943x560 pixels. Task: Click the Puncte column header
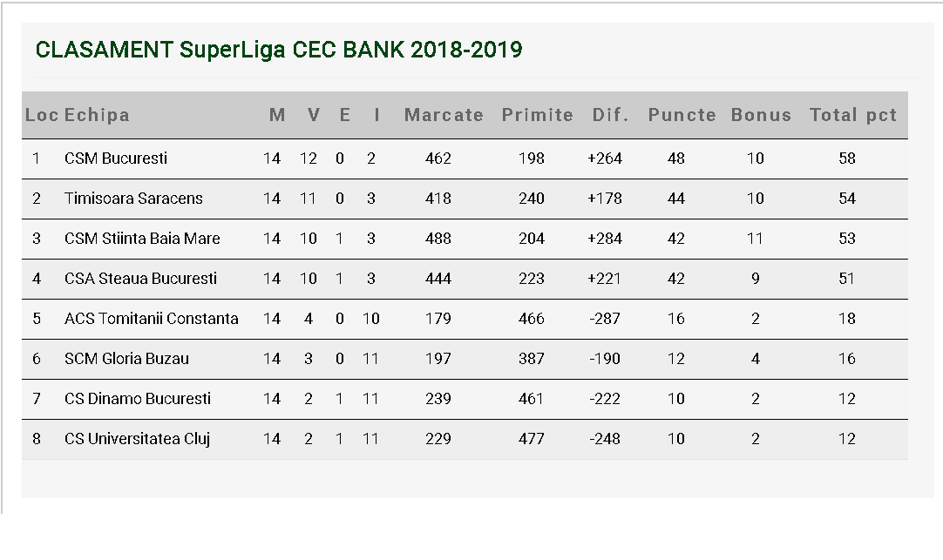[x=682, y=115]
